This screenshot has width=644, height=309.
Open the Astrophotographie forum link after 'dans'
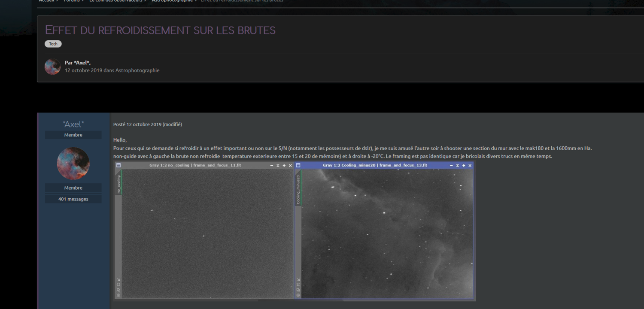coord(137,70)
